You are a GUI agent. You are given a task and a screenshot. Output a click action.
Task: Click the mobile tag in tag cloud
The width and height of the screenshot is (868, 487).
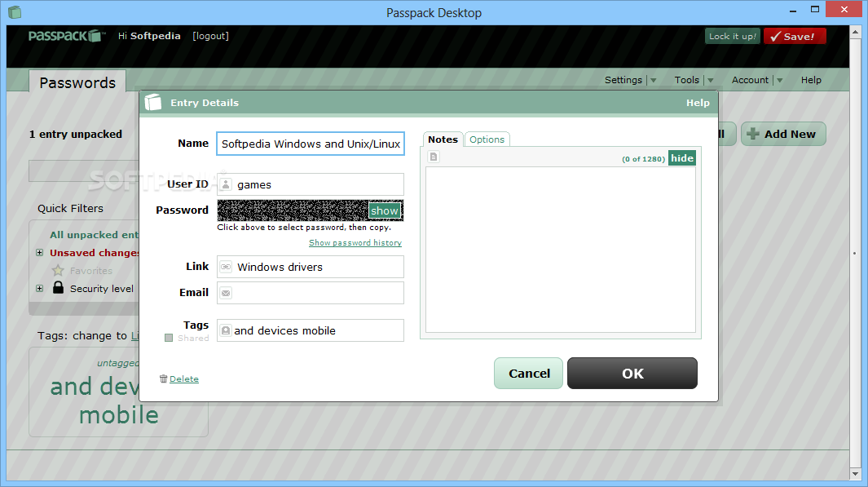click(x=118, y=415)
